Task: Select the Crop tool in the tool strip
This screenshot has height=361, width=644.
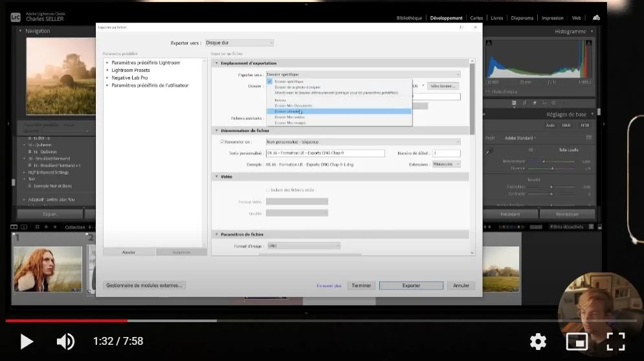Action: pyautogui.click(x=524, y=103)
